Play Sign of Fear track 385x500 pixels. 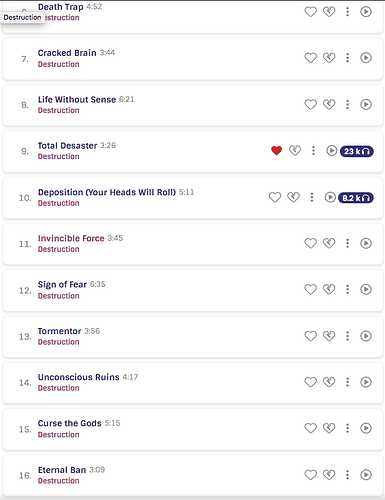(366, 289)
